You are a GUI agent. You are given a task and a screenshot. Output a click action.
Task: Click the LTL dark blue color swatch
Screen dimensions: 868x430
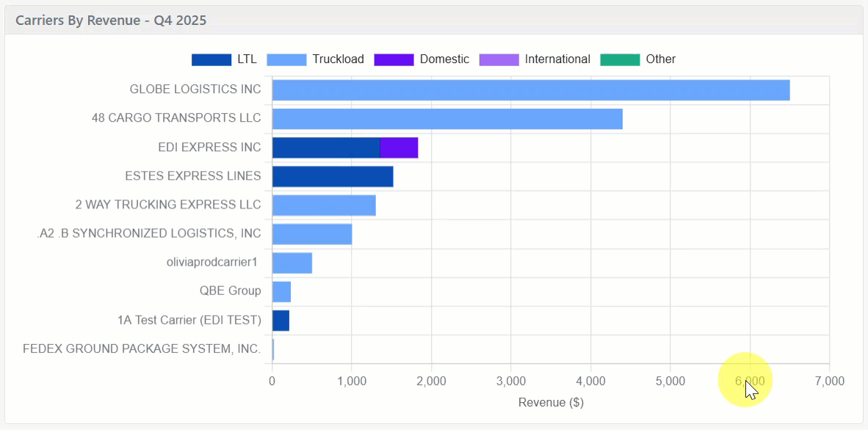(211, 59)
